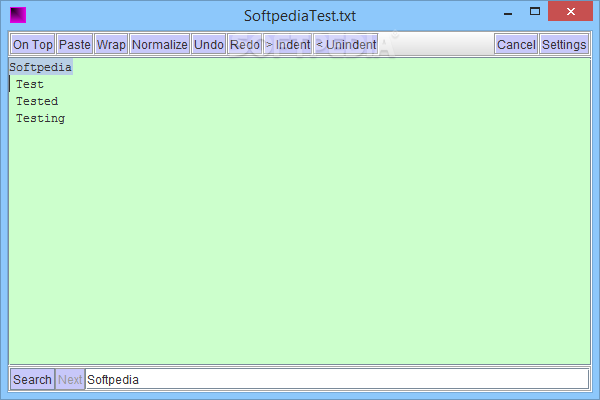Click the Cancel button
Image resolution: width=600 pixels, height=400 pixels.
(516, 44)
